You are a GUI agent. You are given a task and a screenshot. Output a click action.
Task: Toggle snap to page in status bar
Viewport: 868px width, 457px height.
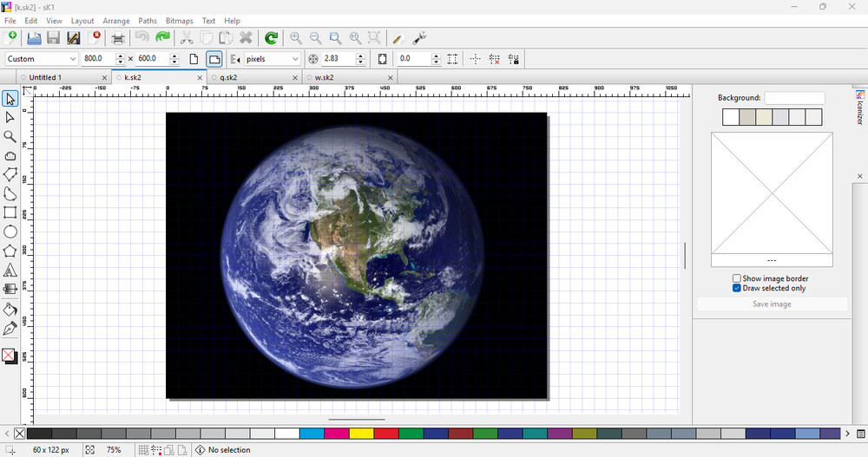click(x=181, y=450)
